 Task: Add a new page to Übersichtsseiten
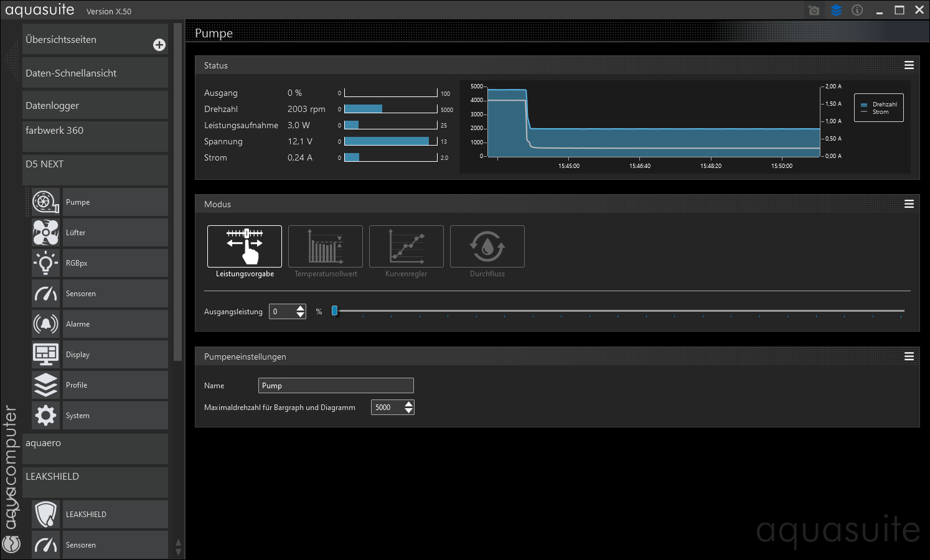[x=159, y=45]
